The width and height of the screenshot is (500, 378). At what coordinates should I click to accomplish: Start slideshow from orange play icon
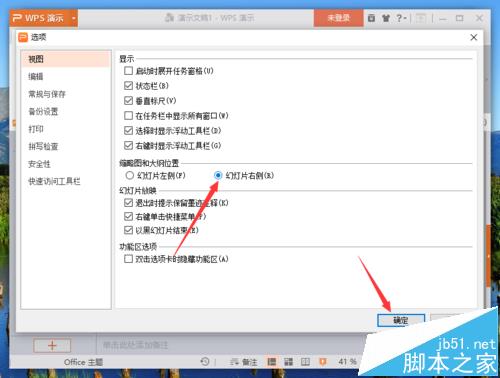(322, 361)
